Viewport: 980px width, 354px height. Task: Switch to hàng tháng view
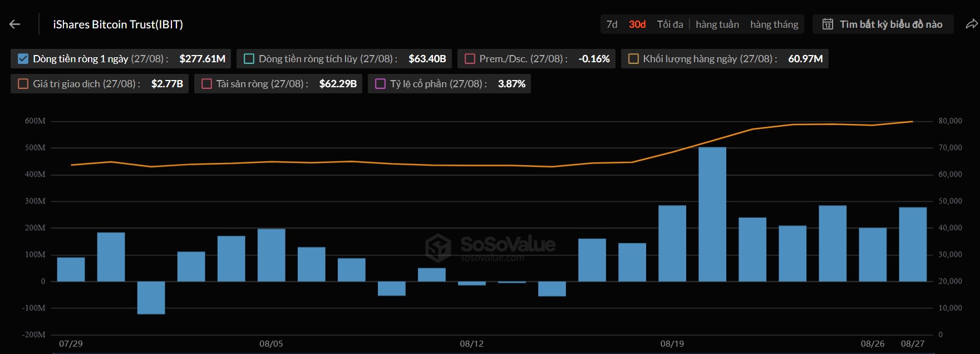pos(774,24)
